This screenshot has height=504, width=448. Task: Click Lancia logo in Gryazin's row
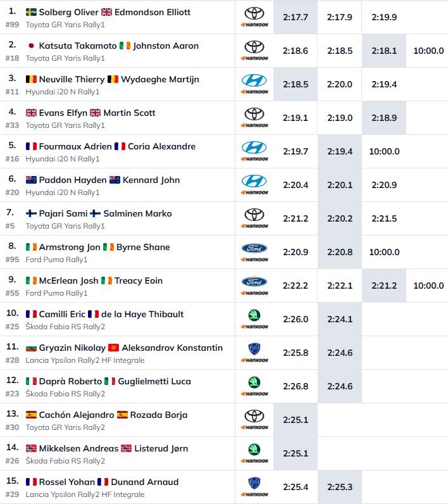[254, 348]
